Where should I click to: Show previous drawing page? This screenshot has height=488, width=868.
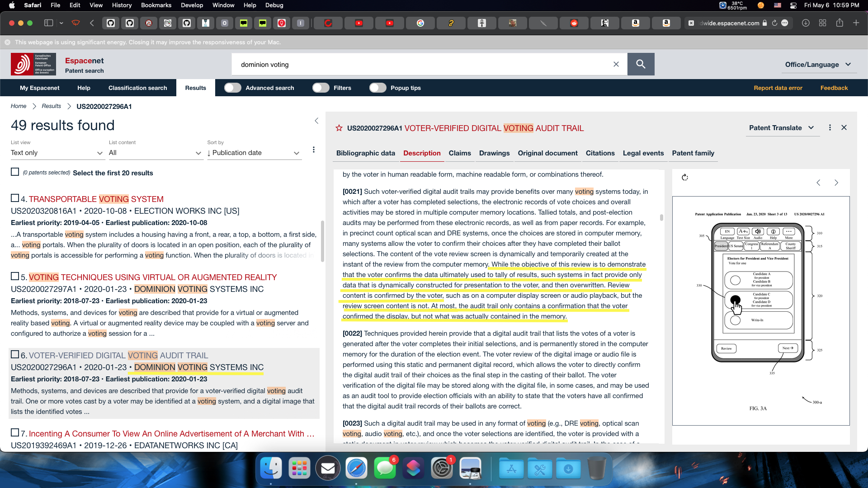(x=818, y=183)
